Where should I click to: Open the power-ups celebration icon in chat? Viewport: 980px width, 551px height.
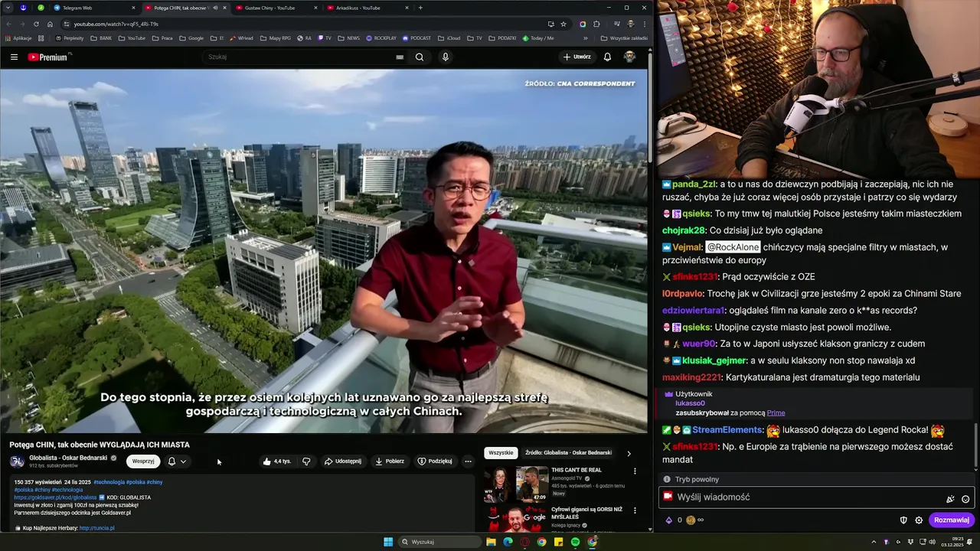[950, 498]
